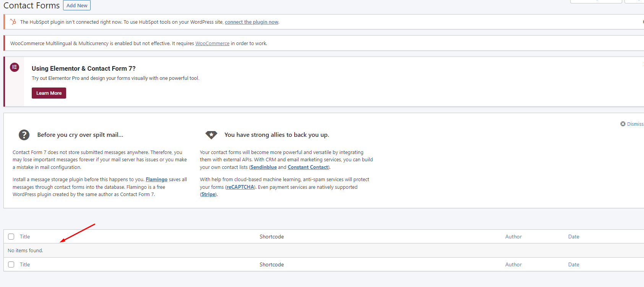This screenshot has height=287, width=644.
Task: Open the Stripe link
Action: tap(208, 195)
